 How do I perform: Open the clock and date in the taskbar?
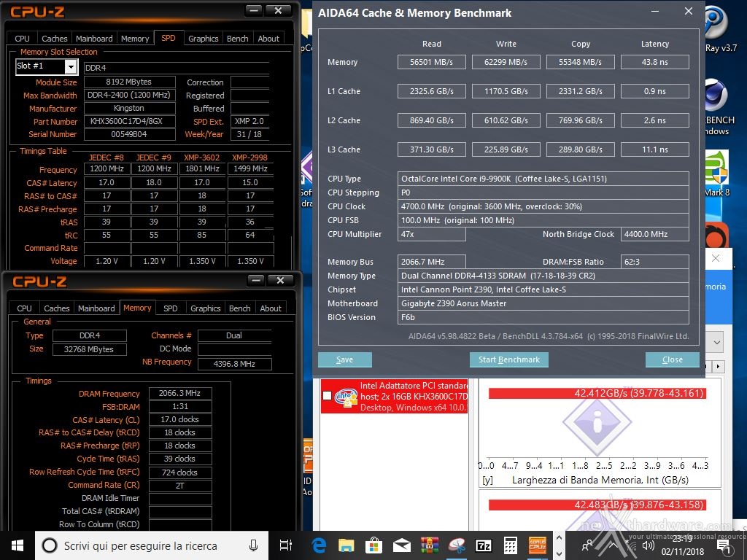point(682,545)
